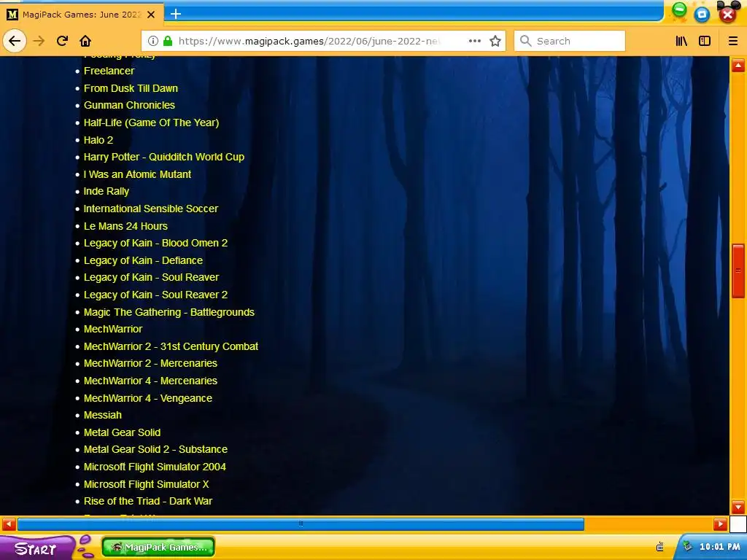This screenshot has width=747, height=560.
Task: Click the horizontal scrollbar left arrow
Action: pos(9,524)
